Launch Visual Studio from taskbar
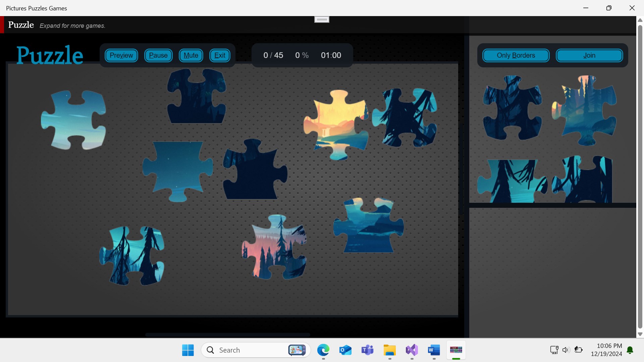The image size is (644, 362). click(x=412, y=350)
